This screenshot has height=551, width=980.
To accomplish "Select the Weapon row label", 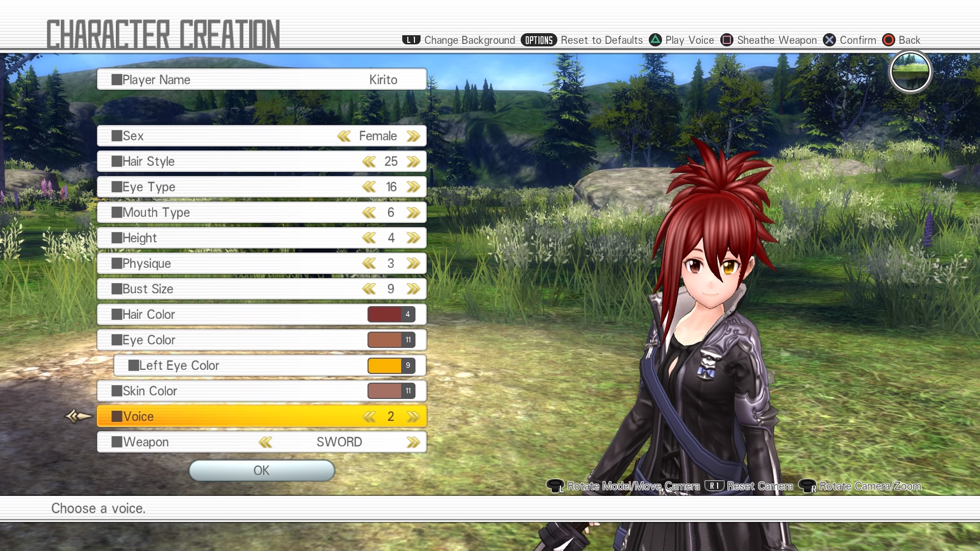I will [x=146, y=442].
